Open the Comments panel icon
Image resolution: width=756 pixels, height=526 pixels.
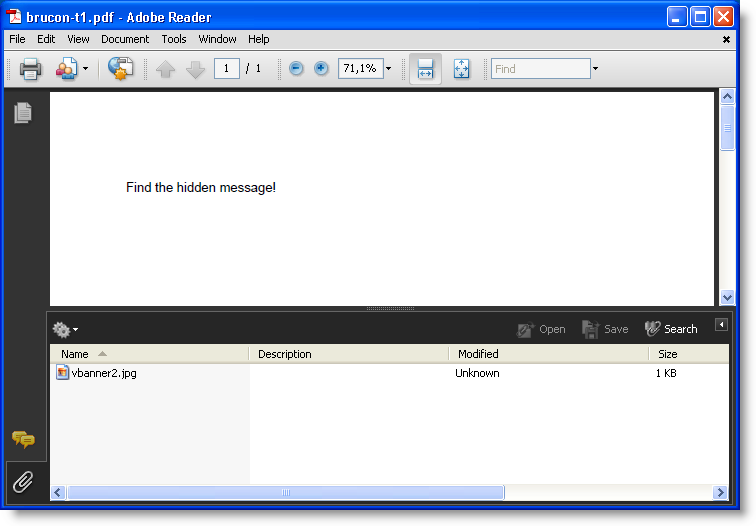(x=23, y=440)
